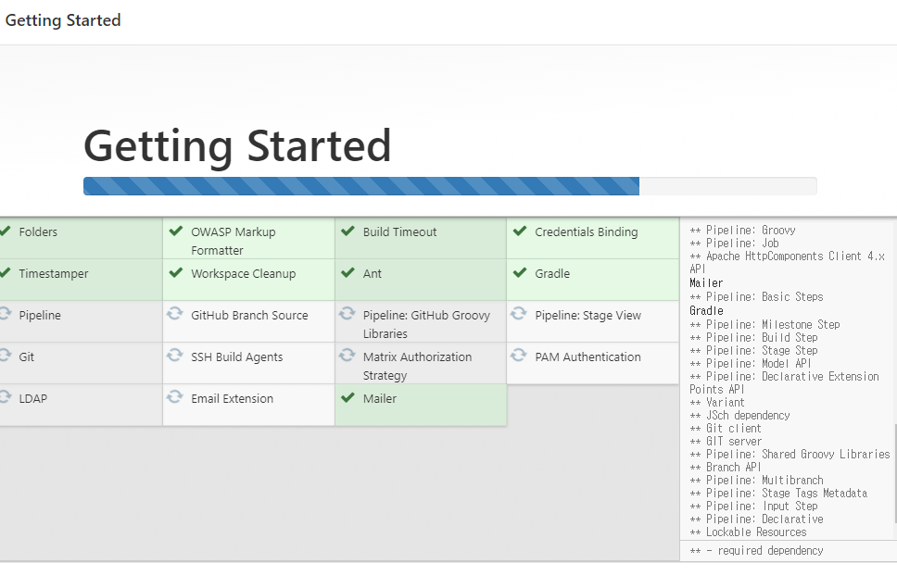Select the PAM Authentication label
The height and width of the screenshot is (588, 897).
pos(588,357)
